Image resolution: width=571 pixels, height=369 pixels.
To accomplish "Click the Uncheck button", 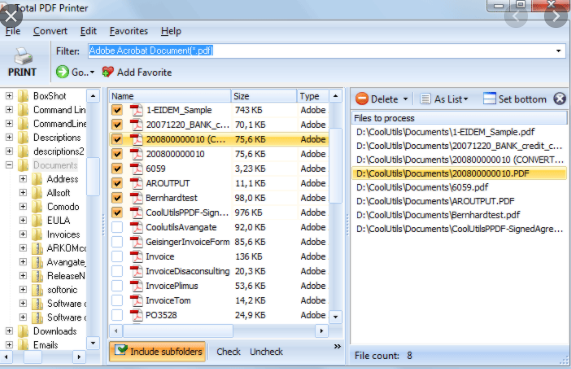I will (266, 352).
